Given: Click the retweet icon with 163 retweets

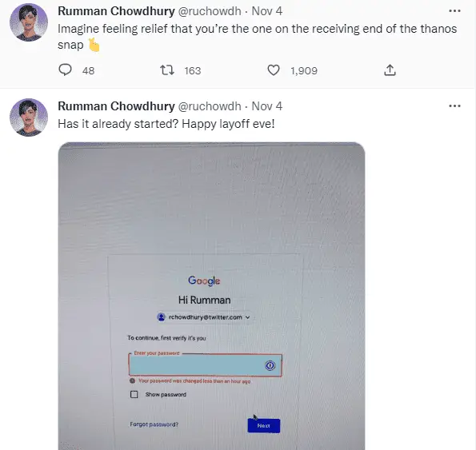Looking at the screenshot, I should coord(167,70).
